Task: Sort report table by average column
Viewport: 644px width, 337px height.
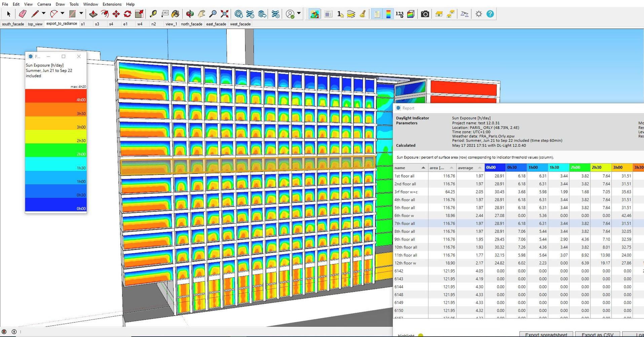Action: point(470,167)
